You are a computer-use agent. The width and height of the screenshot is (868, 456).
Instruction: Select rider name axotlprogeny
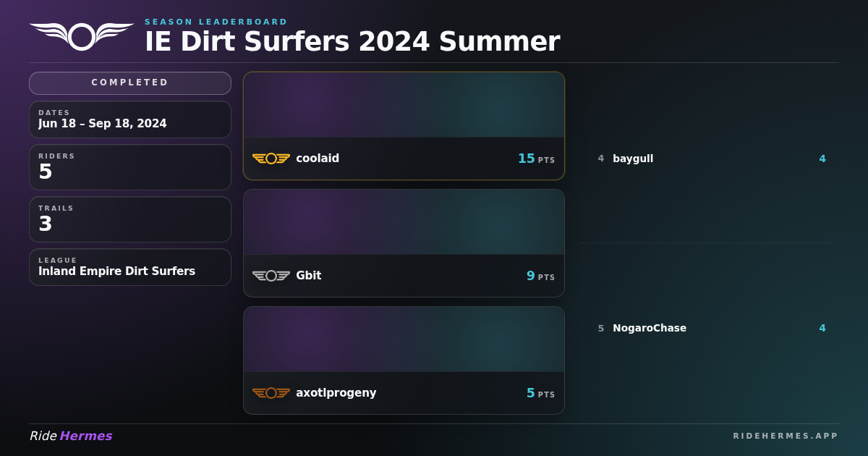[x=336, y=393]
